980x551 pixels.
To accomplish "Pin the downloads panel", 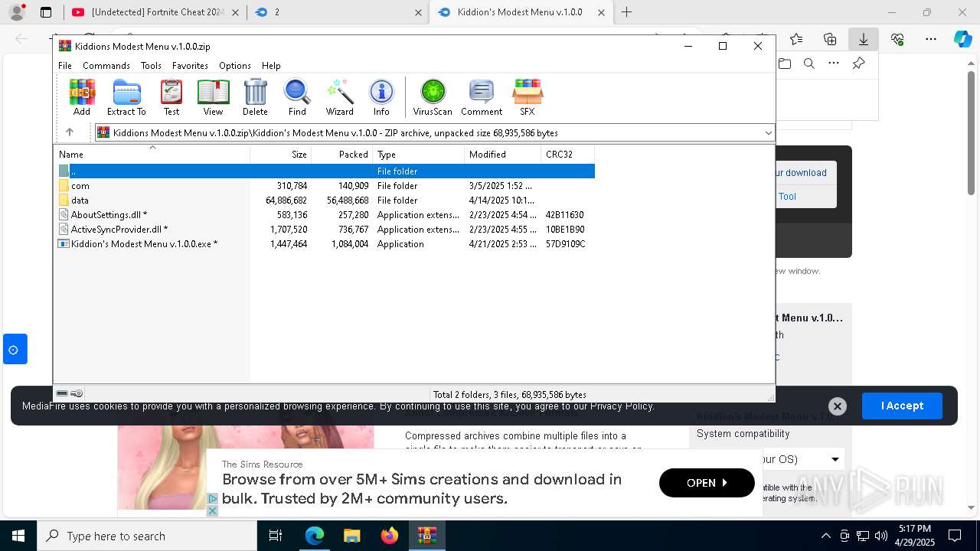I will (858, 64).
